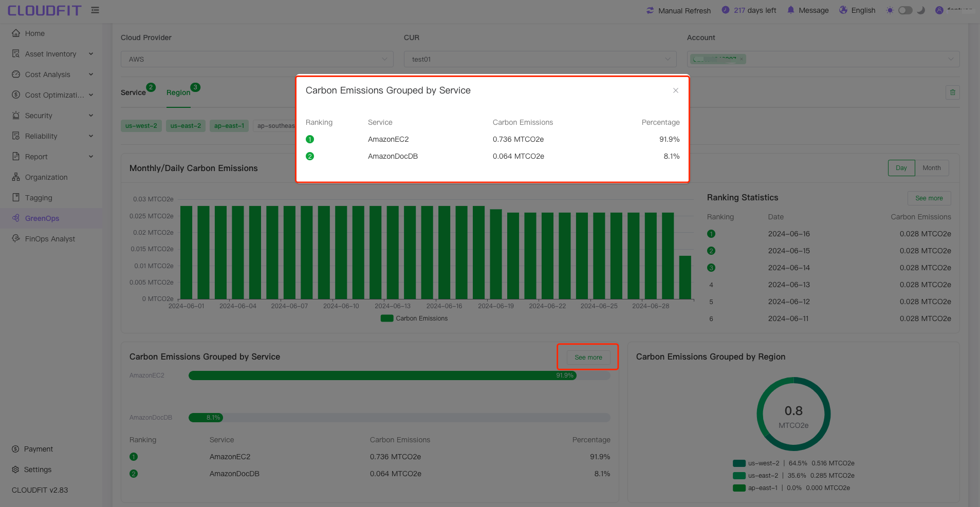Close the Carbon Emissions popup

tap(676, 90)
